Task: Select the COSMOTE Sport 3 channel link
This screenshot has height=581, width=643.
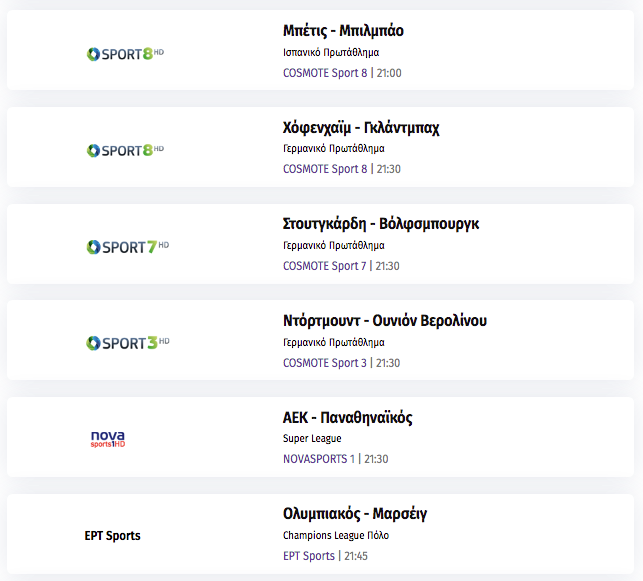Action: point(324,363)
